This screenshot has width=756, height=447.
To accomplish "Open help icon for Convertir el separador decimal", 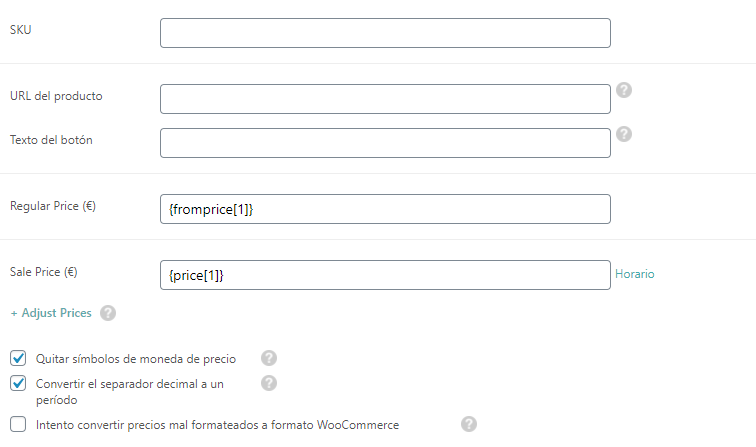I will 269,383.
